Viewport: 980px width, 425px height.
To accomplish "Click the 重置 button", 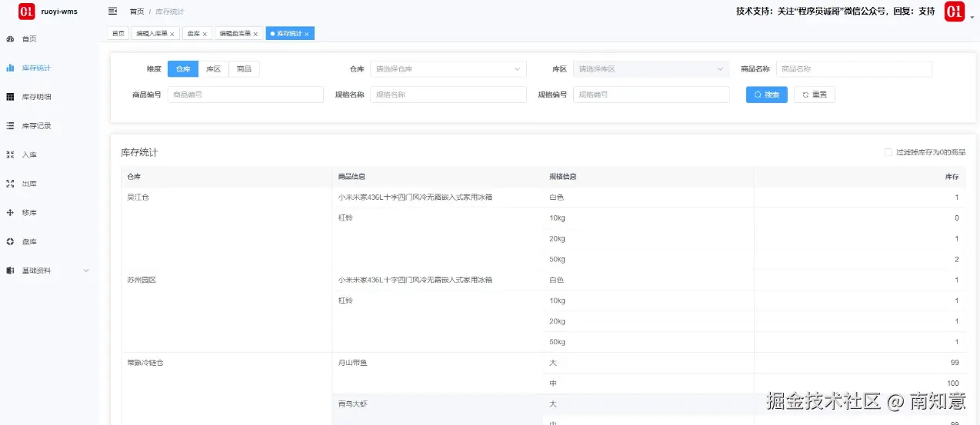I will pos(815,95).
